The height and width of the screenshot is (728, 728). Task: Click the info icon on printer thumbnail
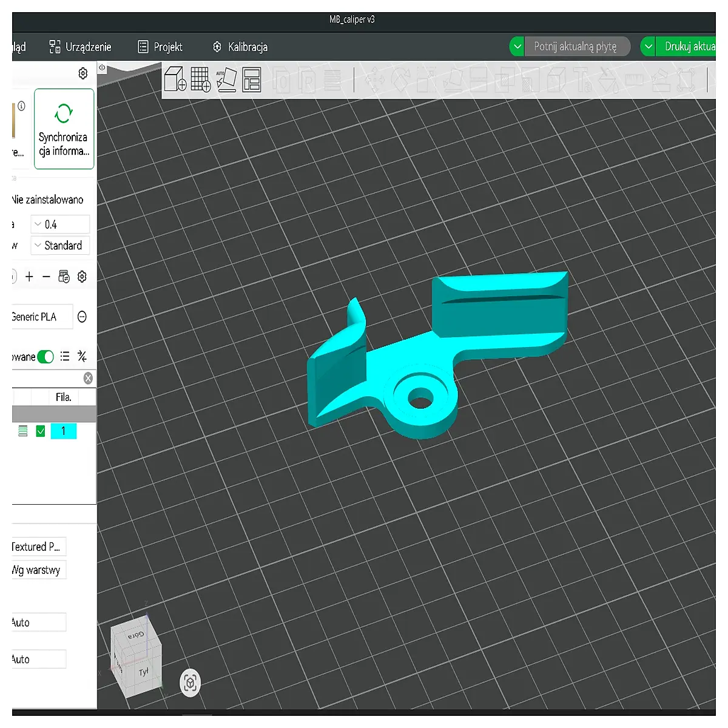pyautogui.click(x=21, y=106)
